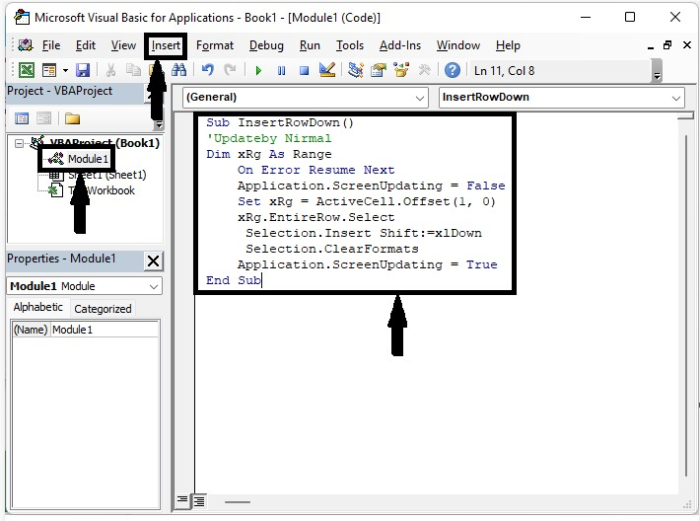This screenshot has width=700, height=521.
Task: Toggle Full Module View button at bottom
Action: (199, 501)
